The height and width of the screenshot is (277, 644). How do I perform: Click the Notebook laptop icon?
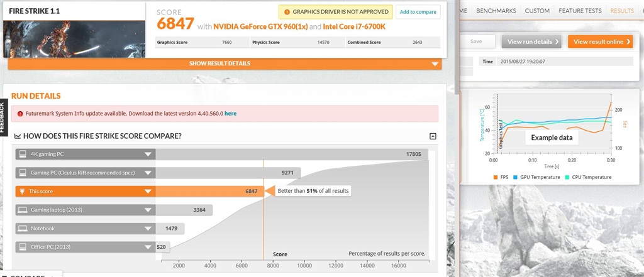tap(23, 228)
